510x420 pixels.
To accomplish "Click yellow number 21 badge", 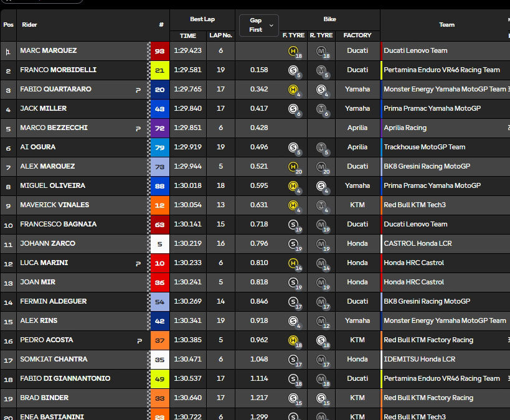I will tap(159, 70).
